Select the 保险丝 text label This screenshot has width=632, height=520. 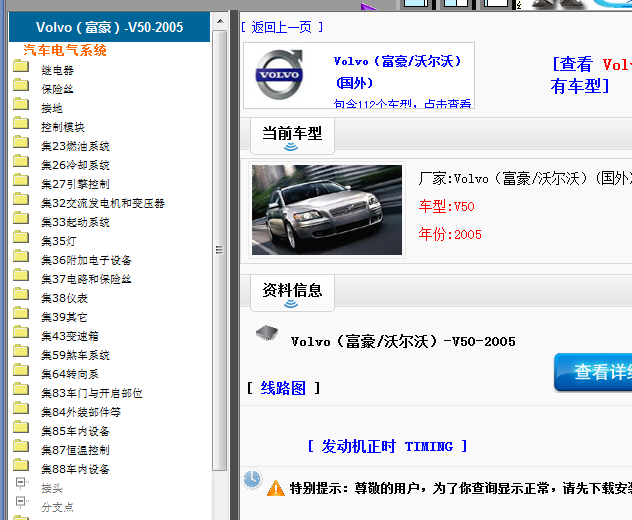[x=57, y=89]
